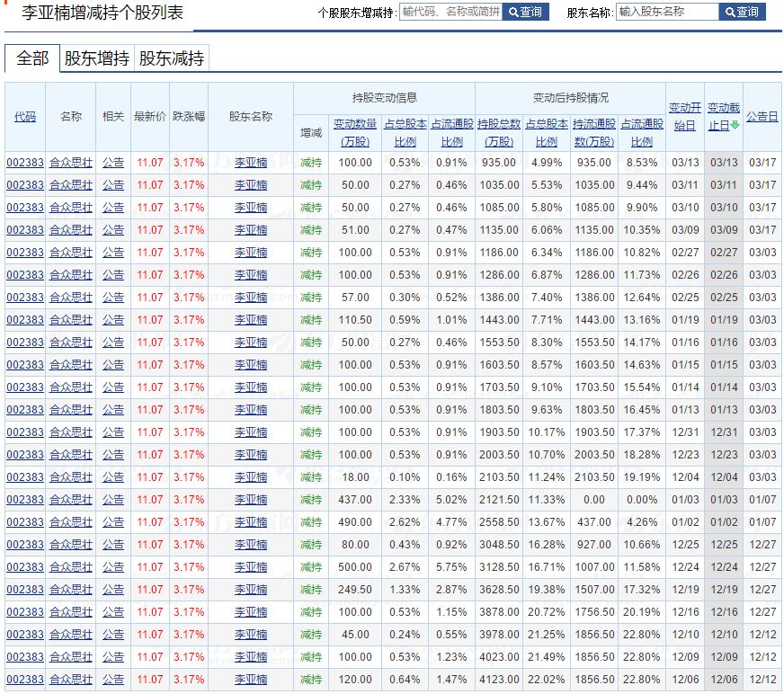Click the stock code/name search input field

tap(451, 12)
